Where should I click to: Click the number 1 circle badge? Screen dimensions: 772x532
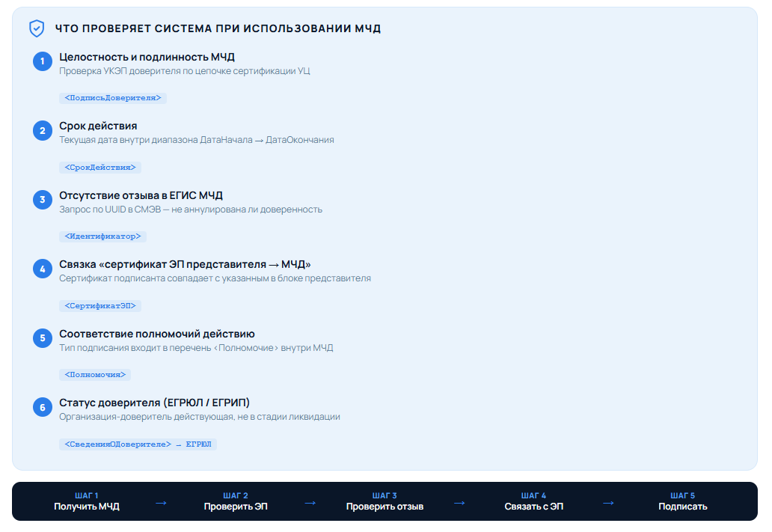click(x=43, y=61)
